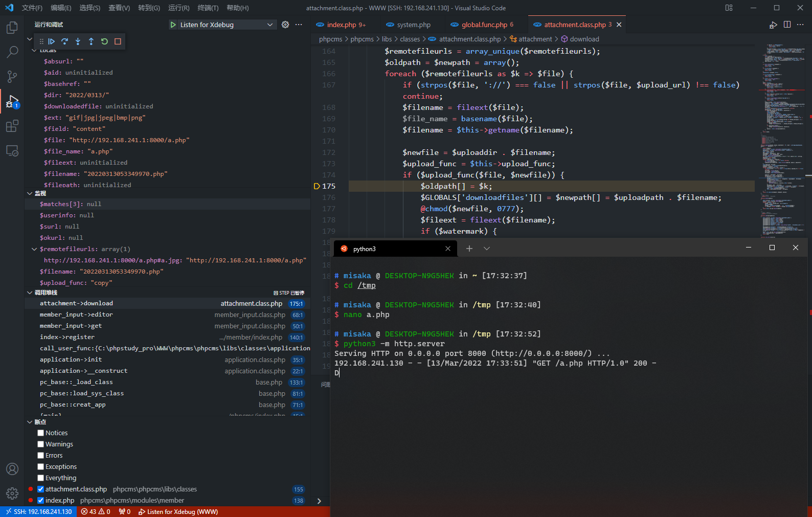
Task: Toggle the Notices breakpoint checkbox
Action: coord(41,433)
